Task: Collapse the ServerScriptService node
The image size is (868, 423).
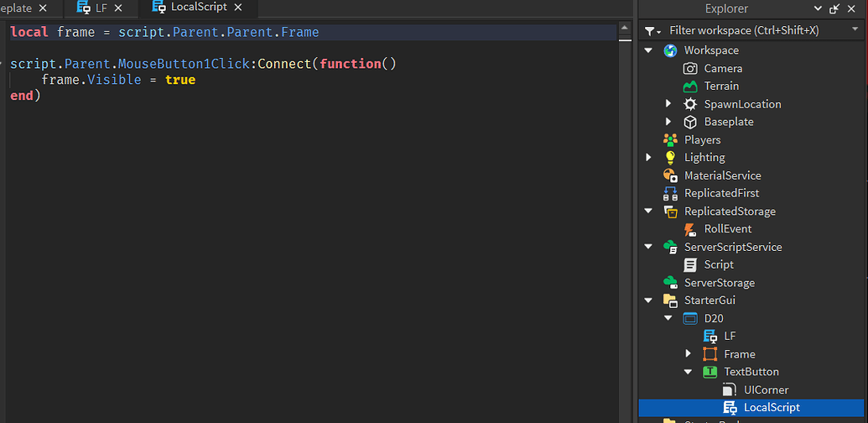Action: [649, 247]
